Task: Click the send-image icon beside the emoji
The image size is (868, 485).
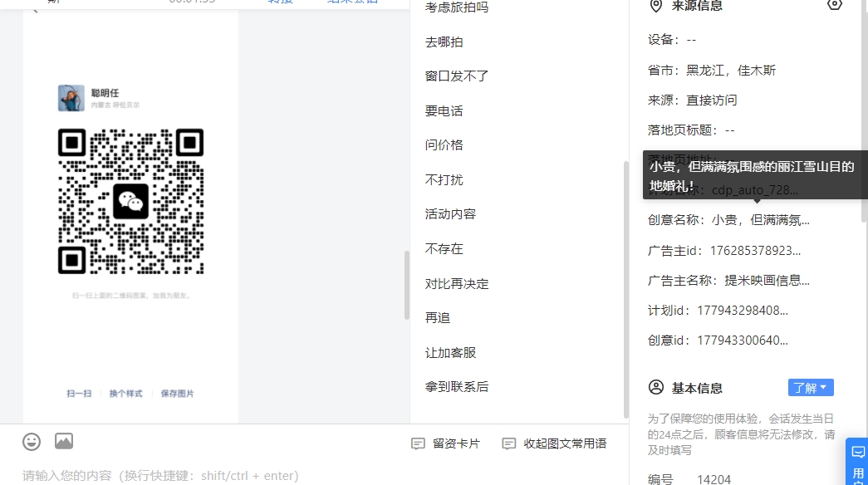Action: pyautogui.click(x=64, y=441)
